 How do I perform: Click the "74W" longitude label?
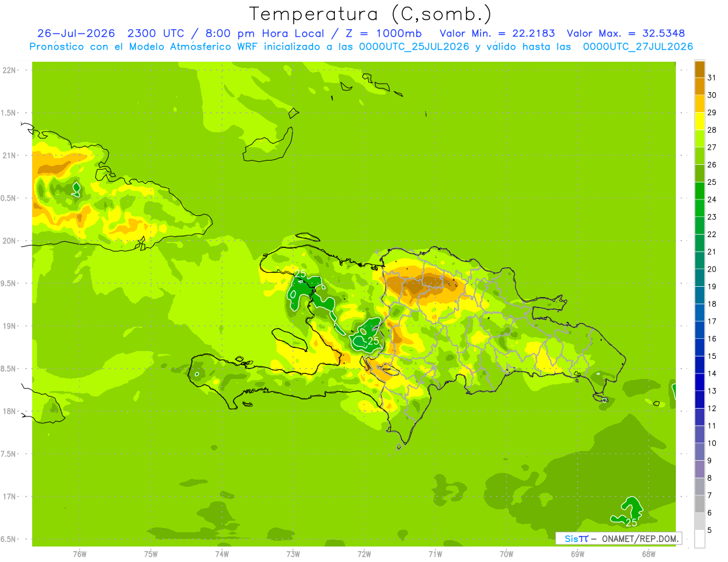click(222, 555)
